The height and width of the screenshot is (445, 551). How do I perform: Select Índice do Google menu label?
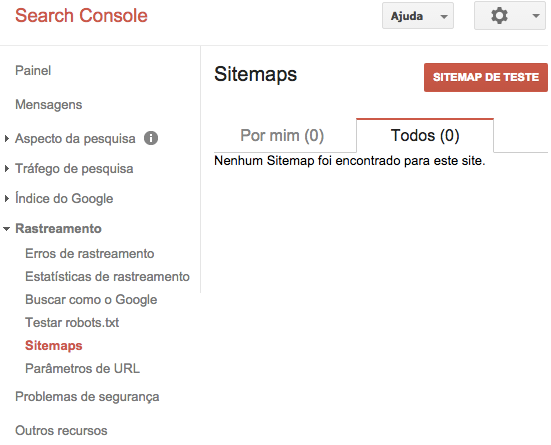(64, 199)
